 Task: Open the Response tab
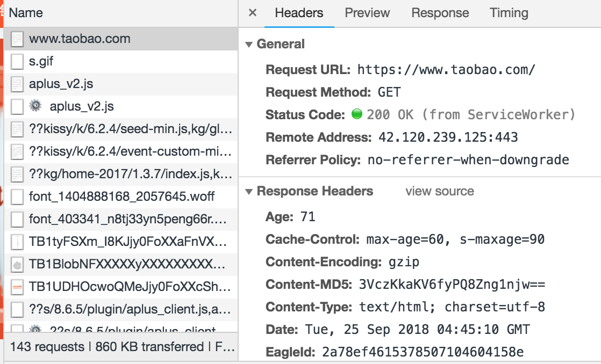pos(440,13)
